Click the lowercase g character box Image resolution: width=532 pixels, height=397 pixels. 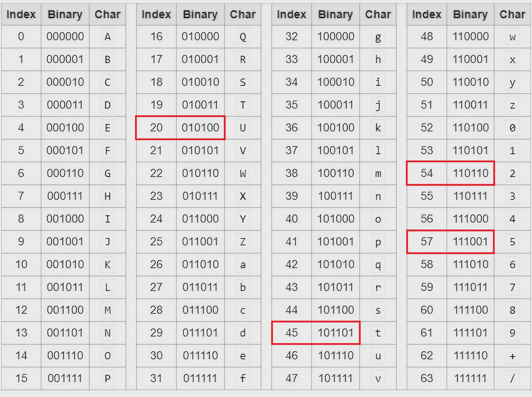click(x=378, y=37)
